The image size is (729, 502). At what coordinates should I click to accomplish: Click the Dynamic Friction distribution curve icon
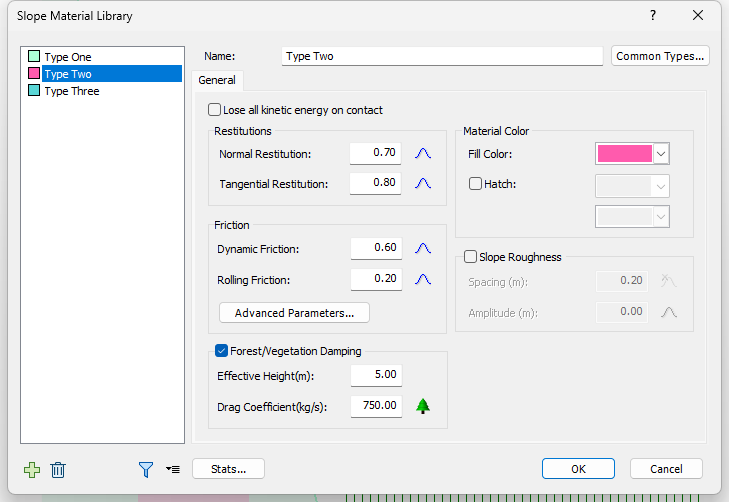[x=422, y=248]
